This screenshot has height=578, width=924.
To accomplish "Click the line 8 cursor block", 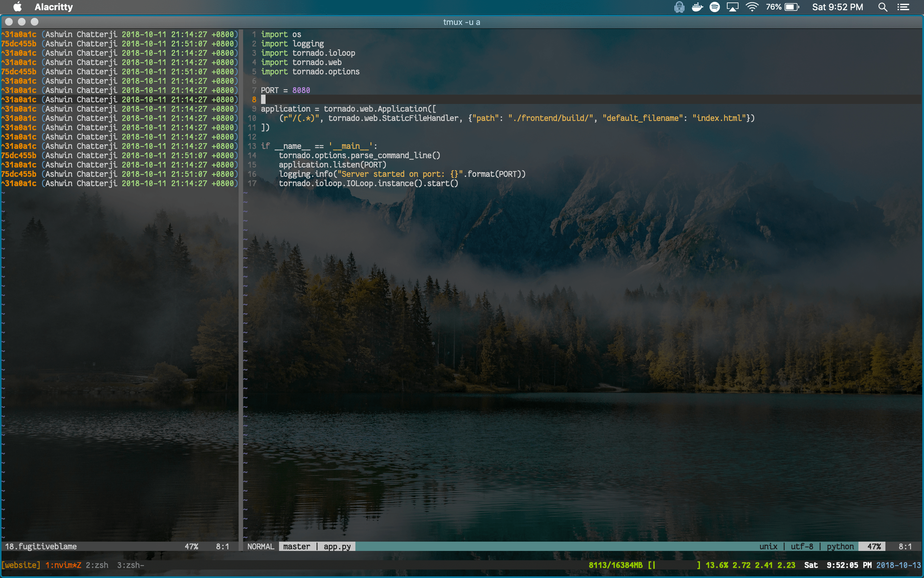I will [x=263, y=99].
